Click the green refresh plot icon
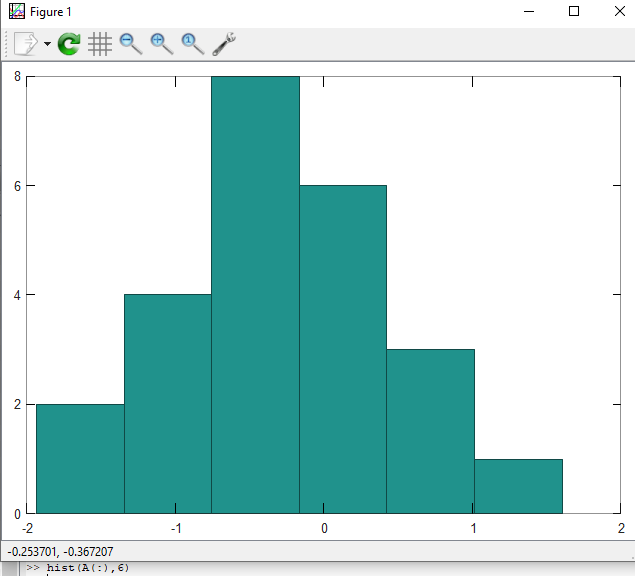The image size is (635, 576). click(x=69, y=44)
